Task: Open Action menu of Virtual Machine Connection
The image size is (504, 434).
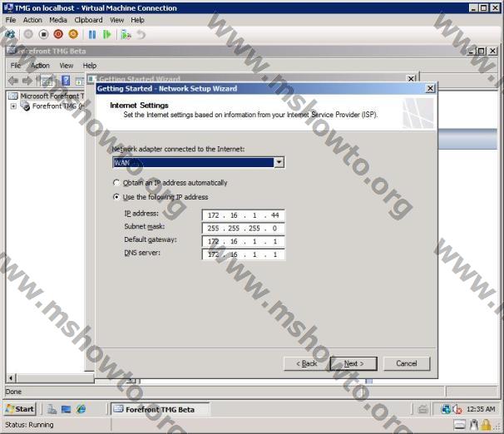Action: point(32,20)
